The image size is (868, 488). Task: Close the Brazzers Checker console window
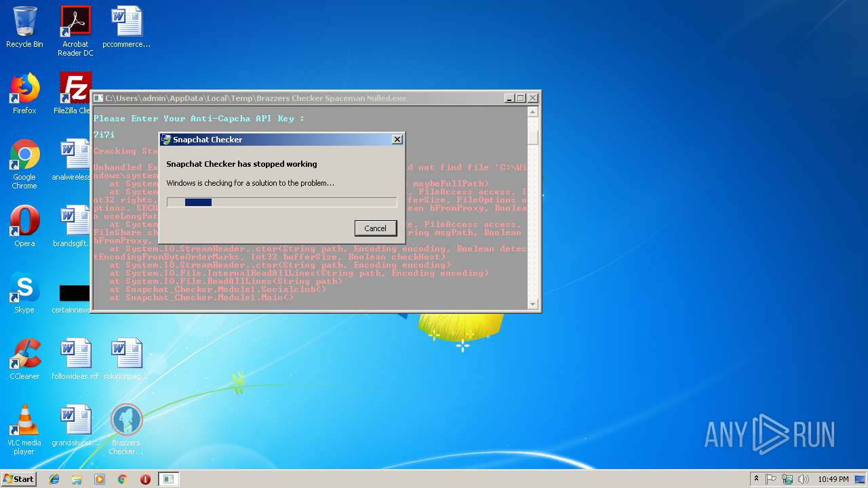[532, 98]
